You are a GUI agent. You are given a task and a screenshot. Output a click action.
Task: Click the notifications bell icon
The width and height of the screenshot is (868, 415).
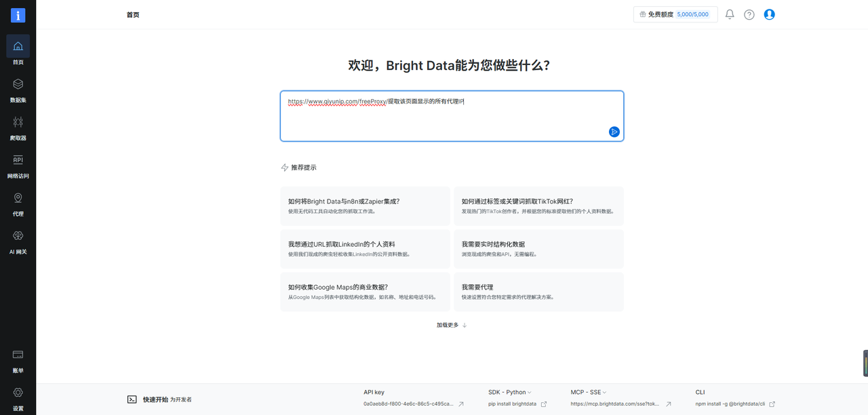(730, 14)
